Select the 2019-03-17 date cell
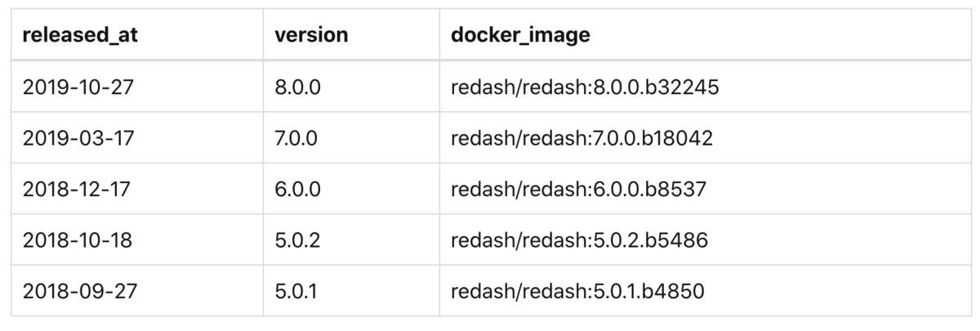The width and height of the screenshot is (980, 331). pyautogui.click(x=137, y=138)
